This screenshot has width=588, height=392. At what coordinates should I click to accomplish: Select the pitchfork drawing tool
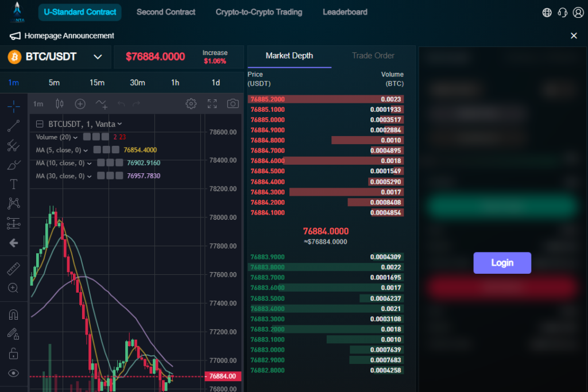[14, 145]
